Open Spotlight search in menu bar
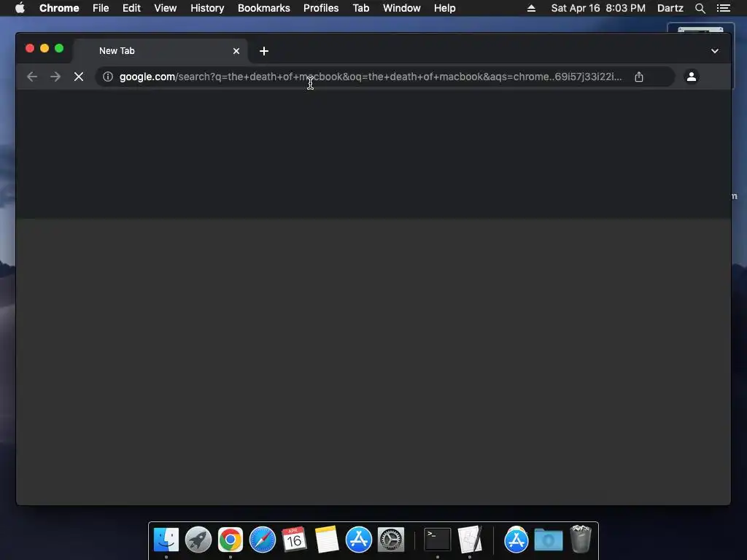Screen dimensions: 747x560 [700, 8]
